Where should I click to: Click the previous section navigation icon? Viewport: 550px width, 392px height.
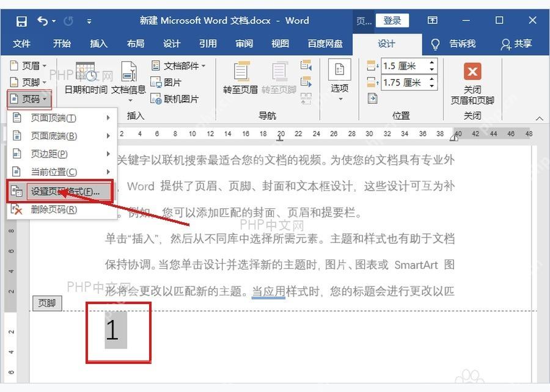pos(306,65)
